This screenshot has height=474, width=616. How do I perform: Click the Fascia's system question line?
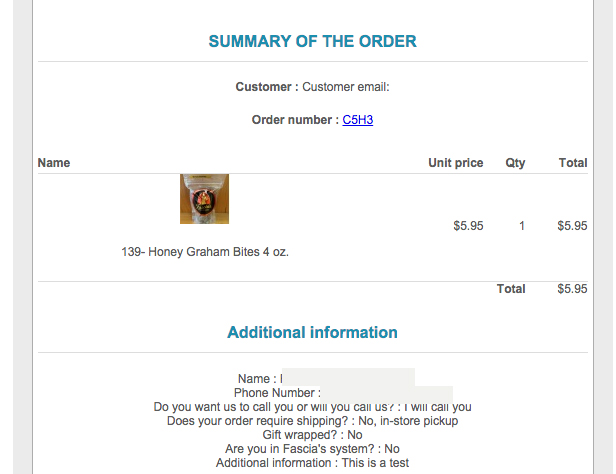[312, 449]
